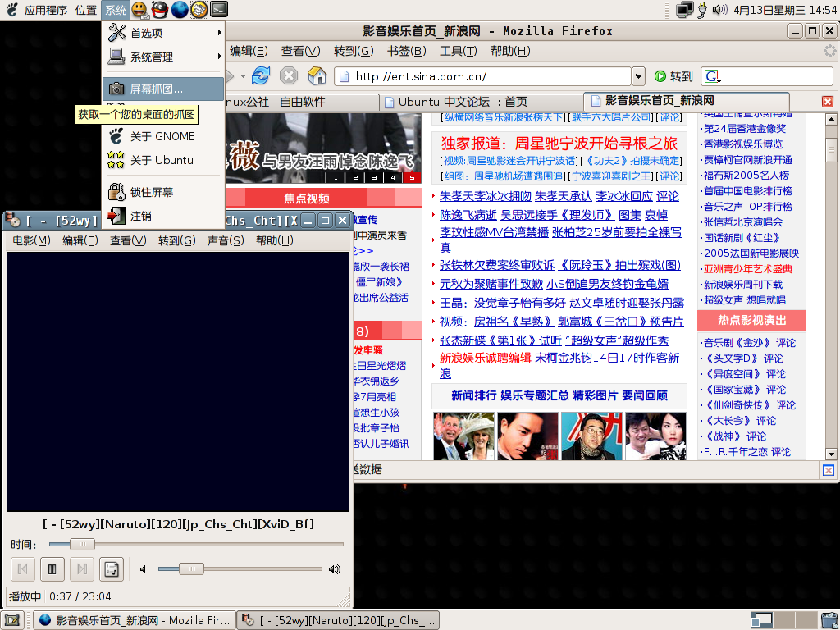Switch to Naruto video window in taskbar
The height and width of the screenshot is (630, 840).
(338, 620)
